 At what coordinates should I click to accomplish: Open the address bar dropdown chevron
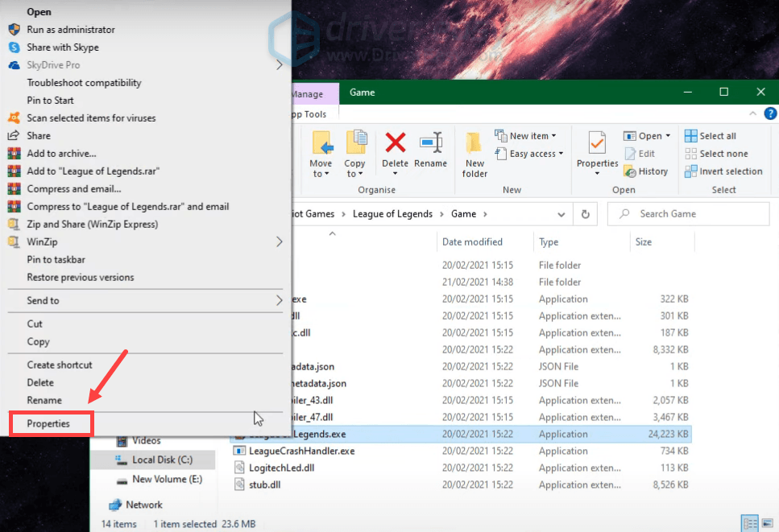[x=561, y=213]
